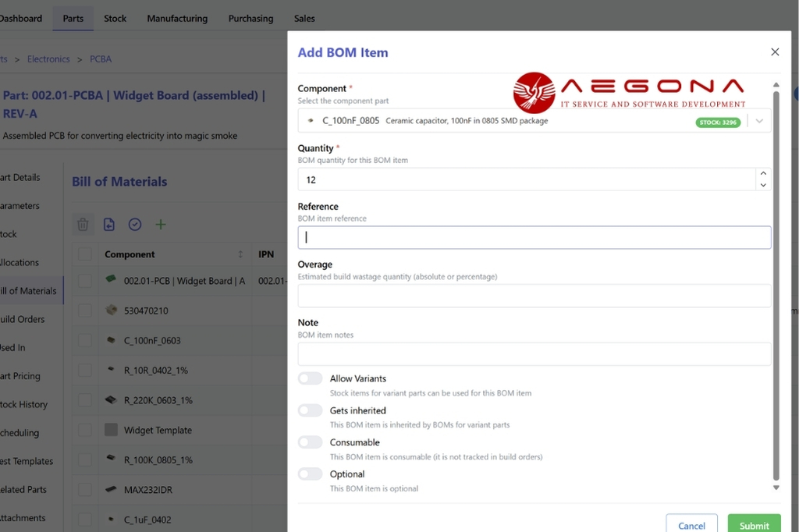The width and height of the screenshot is (799, 532).
Task: Navigate to the Electronics breadcrumb link
Action: (48, 59)
